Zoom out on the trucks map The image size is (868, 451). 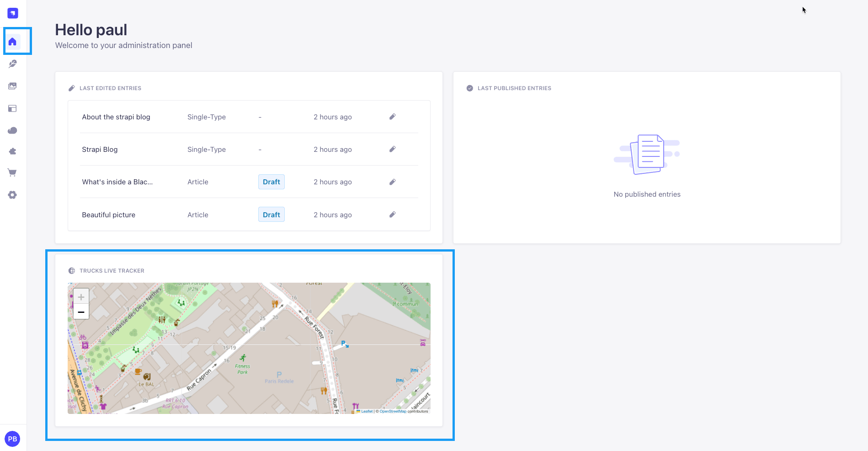point(81,311)
